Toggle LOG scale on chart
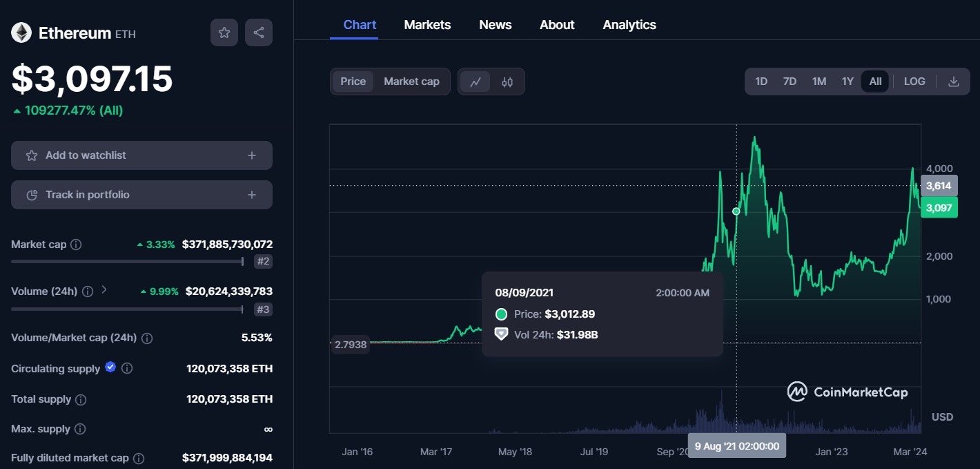 click(x=914, y=82)
